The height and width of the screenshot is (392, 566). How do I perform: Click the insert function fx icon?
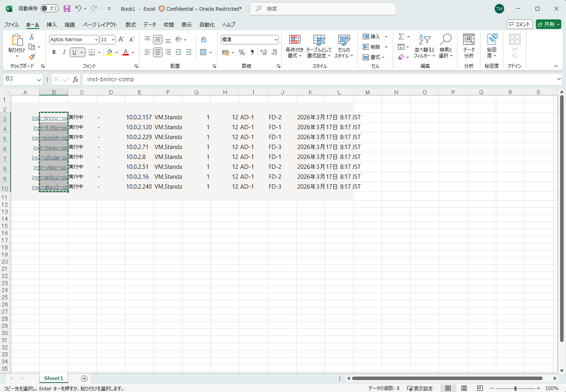[x=75, y=79]
